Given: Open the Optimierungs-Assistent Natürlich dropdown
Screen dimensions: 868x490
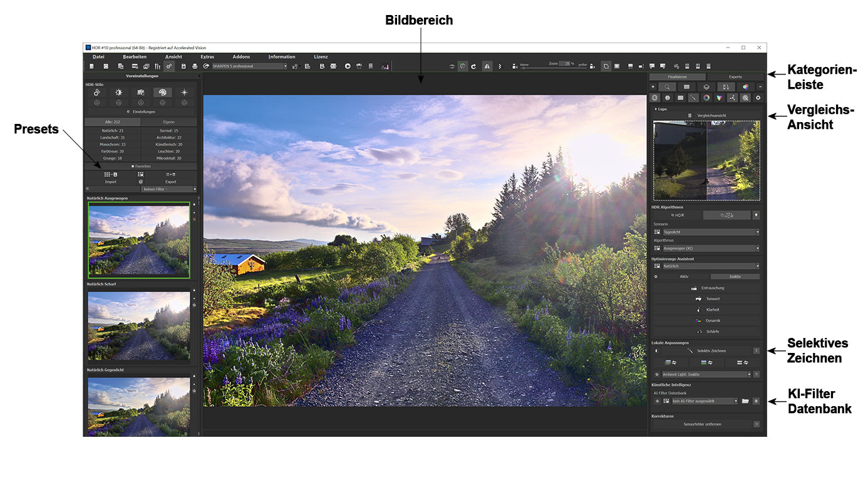Looking at the screenshot, I should [711, 266].
